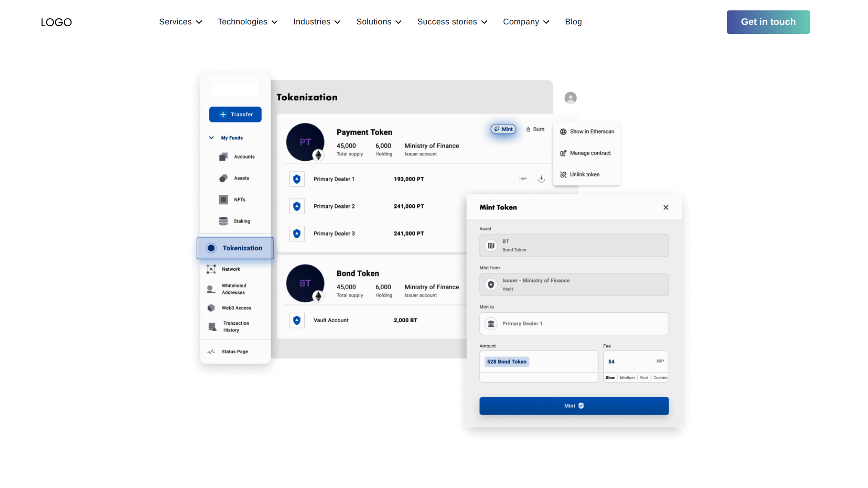Select the Slow fee option

(x=610, y=378)
